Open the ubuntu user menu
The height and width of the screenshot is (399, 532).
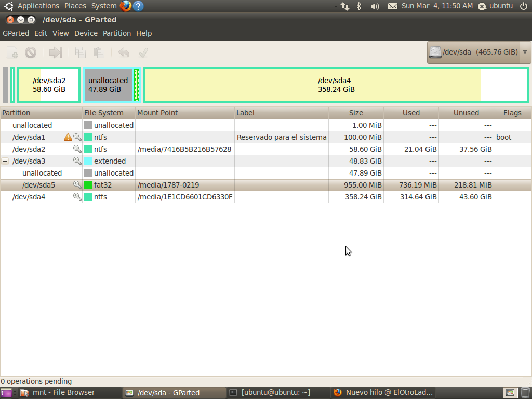496,6
